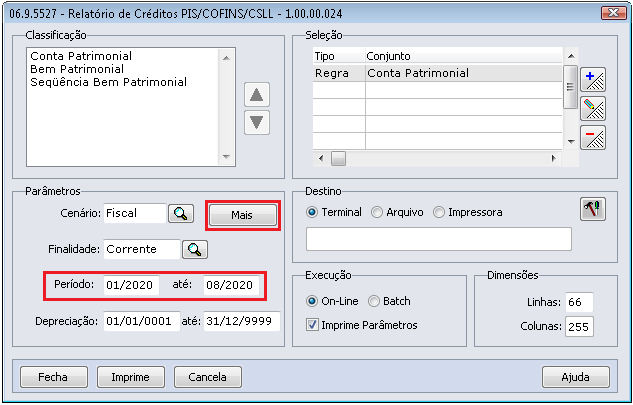The width and height of the screenshot is (633, 405).
Task: Click the Imprime button
Action: (131, 377)
